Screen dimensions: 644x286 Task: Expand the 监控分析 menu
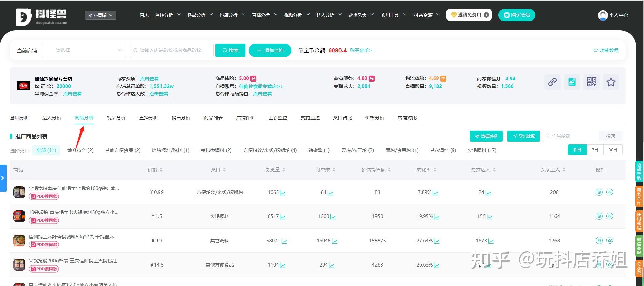click(168, 15)
